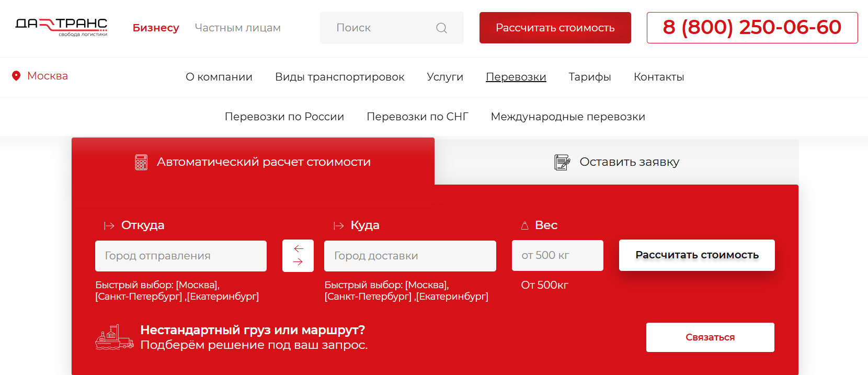Swap the departure and destination cities with the arrows icon
Screen dimensions: 868x375
pyautogui.click(x=298, y=256)
